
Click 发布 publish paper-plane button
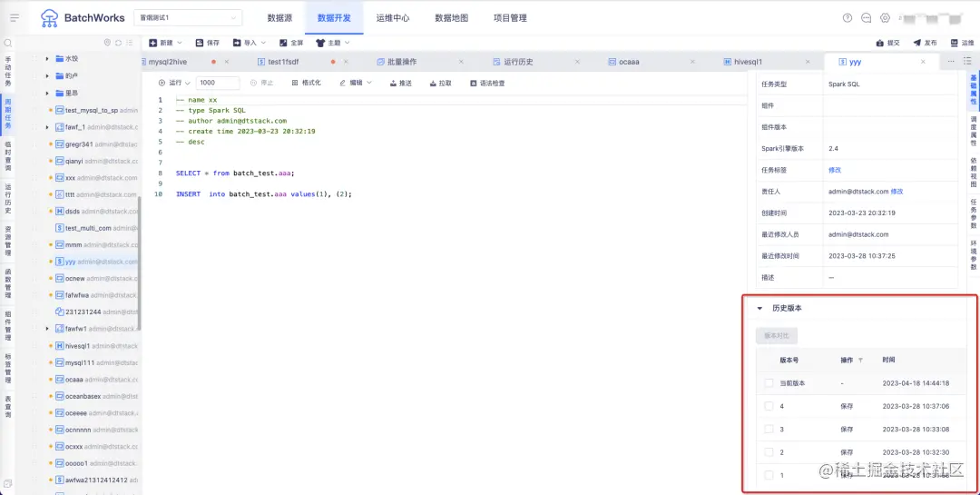(925, 43)
